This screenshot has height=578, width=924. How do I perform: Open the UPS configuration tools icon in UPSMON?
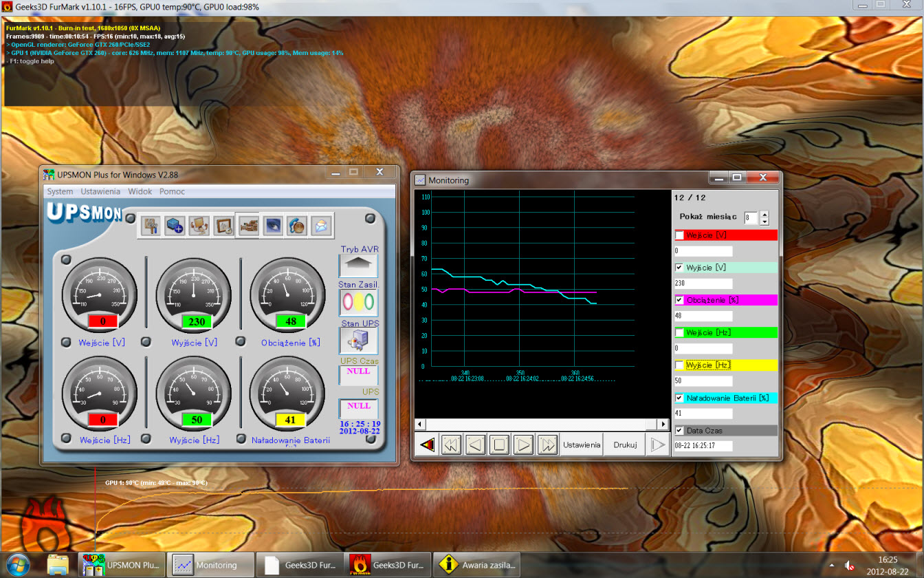tap(151, 225)
